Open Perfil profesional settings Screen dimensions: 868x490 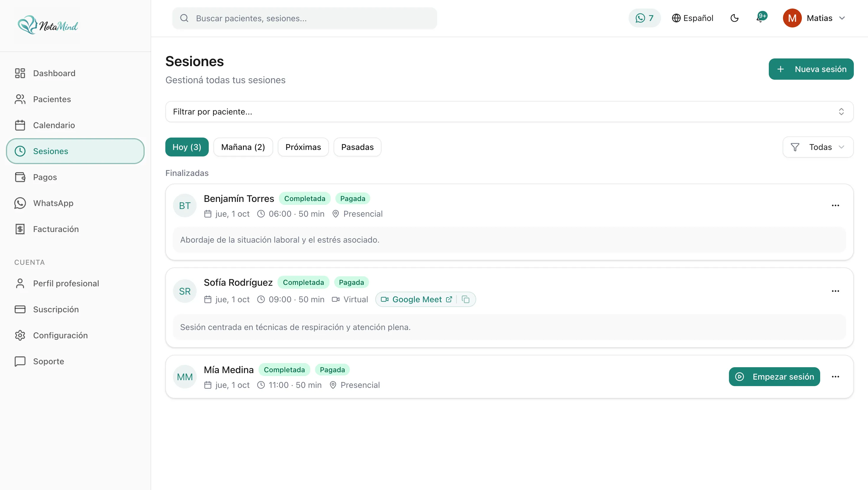(75, 283)
